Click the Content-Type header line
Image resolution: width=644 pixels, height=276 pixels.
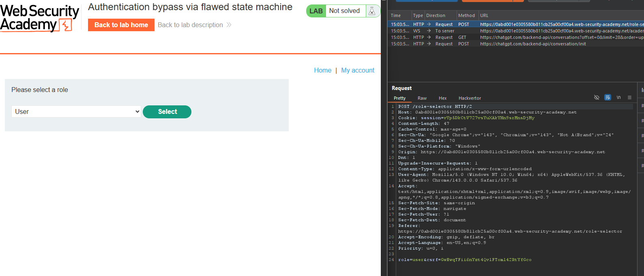[465, 169]
